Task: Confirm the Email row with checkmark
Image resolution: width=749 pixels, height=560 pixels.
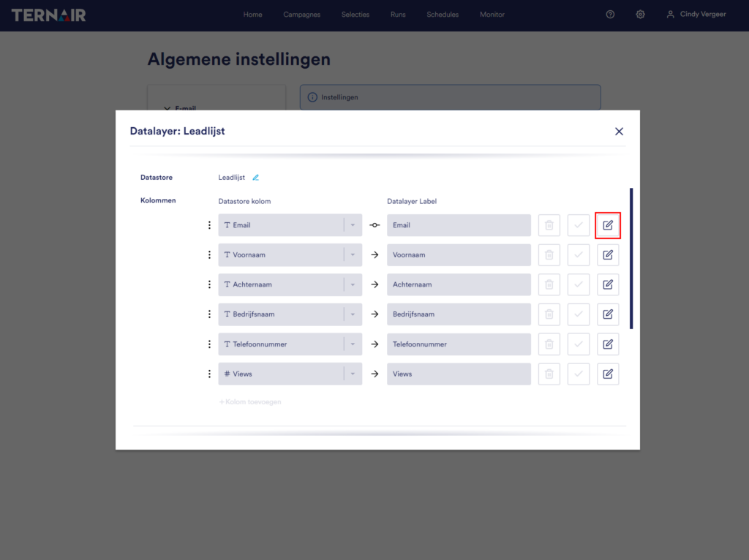Action: [579, 225]
